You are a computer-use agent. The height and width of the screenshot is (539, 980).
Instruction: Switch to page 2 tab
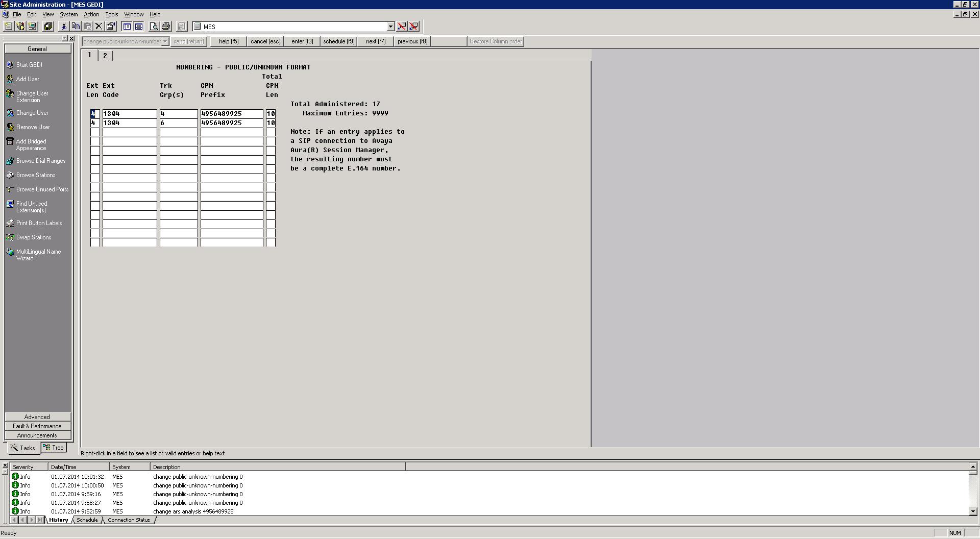pos(105,56)
